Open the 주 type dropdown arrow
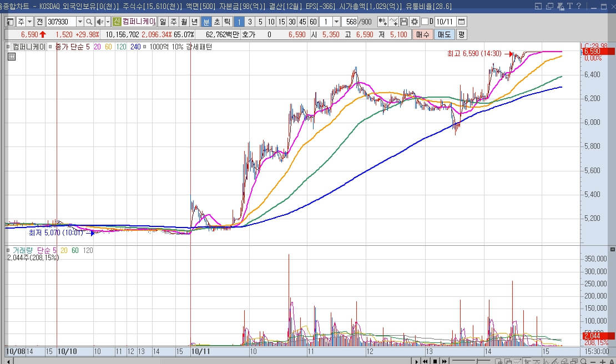This screenshot has height=364, width=616. (30, 22)
